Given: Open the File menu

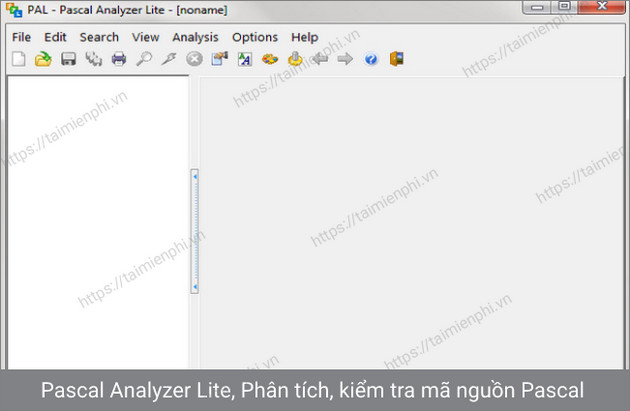Looking at the screenshot, I should [21, 37].
